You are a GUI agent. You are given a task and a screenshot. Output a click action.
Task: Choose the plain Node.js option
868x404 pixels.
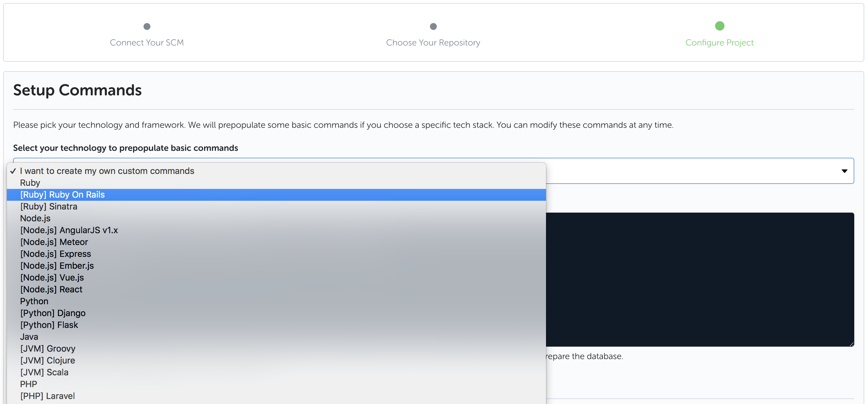276,218
